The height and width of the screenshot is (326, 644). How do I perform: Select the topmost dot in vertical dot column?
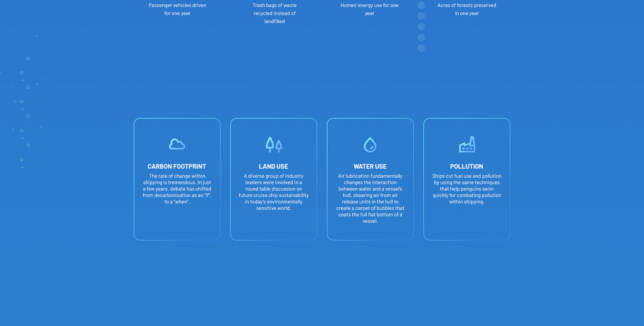tap(421, 5)
